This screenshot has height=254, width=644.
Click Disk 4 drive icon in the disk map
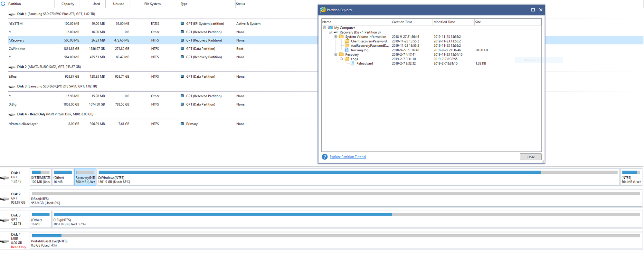(x=5, y=241)
